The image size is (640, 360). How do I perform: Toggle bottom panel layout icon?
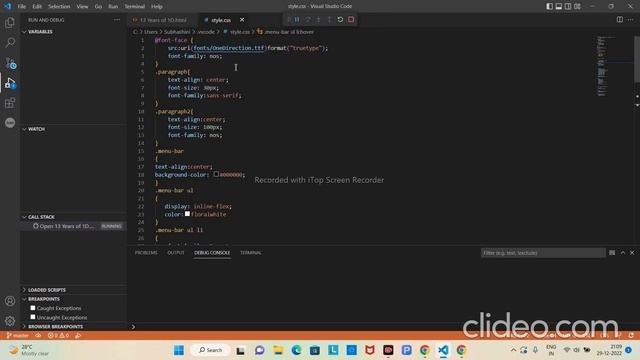pyautogui.click(x=559, y=6)
